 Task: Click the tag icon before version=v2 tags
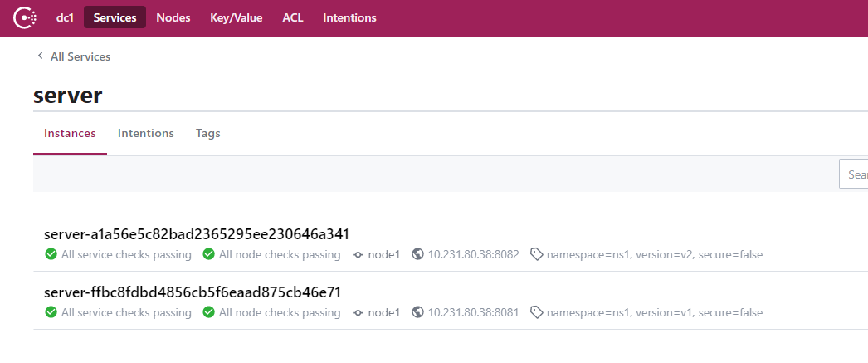[536, 254]
